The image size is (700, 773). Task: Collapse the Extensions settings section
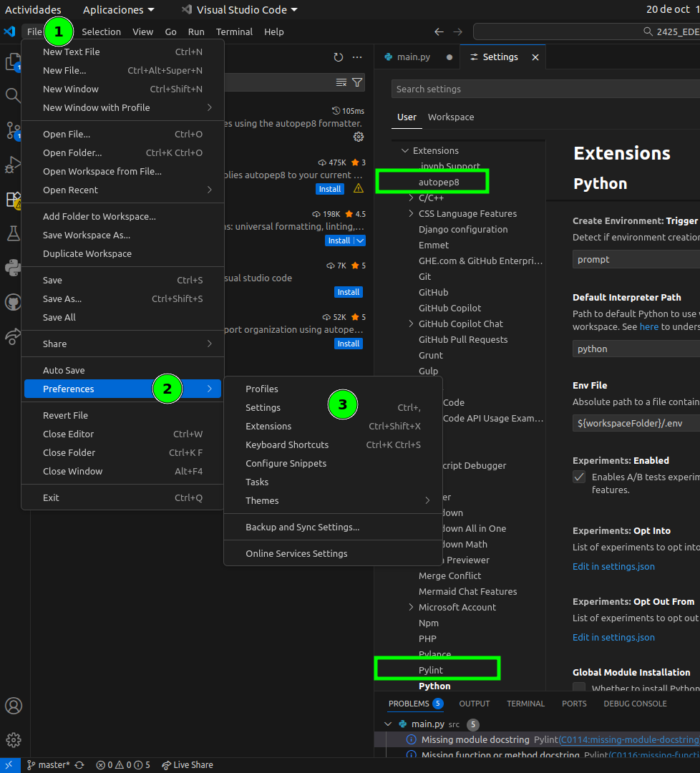coord(405,150)
